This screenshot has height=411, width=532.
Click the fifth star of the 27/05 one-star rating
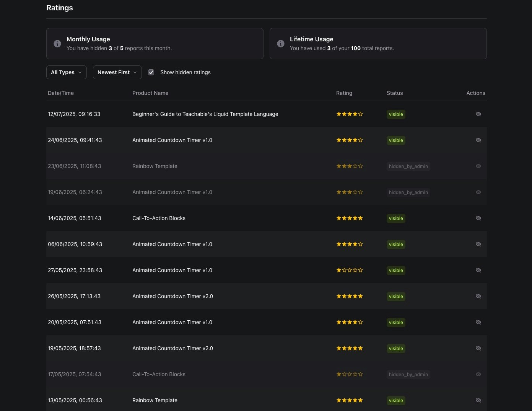point(361,270)
